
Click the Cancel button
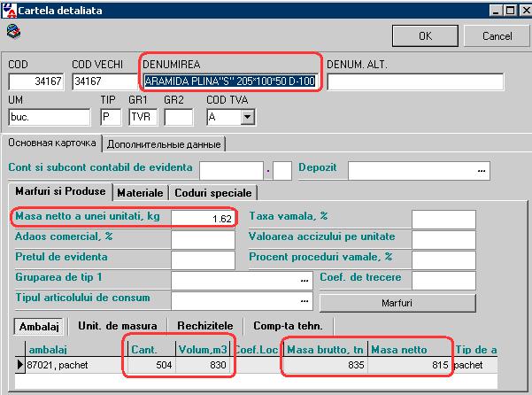click(497, 36)
